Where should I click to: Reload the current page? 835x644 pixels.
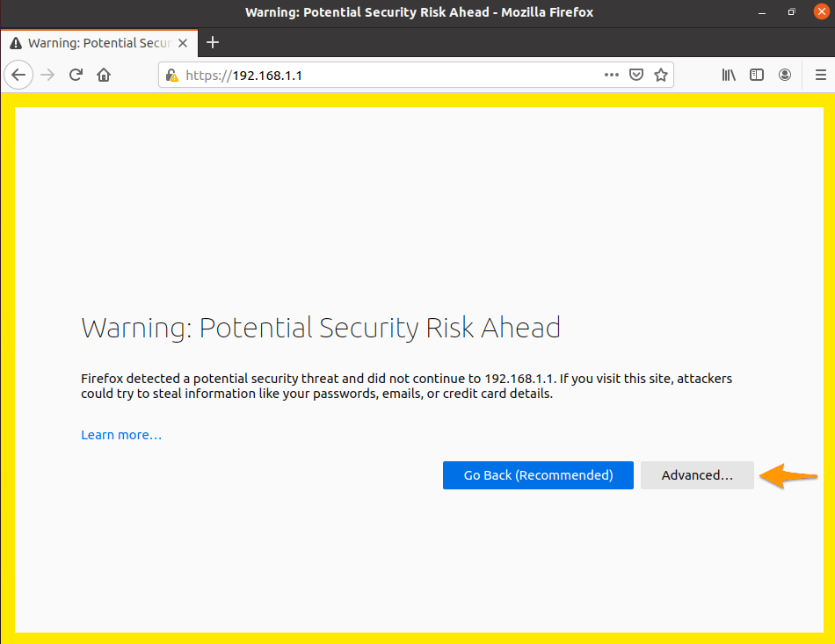[76, 76]
